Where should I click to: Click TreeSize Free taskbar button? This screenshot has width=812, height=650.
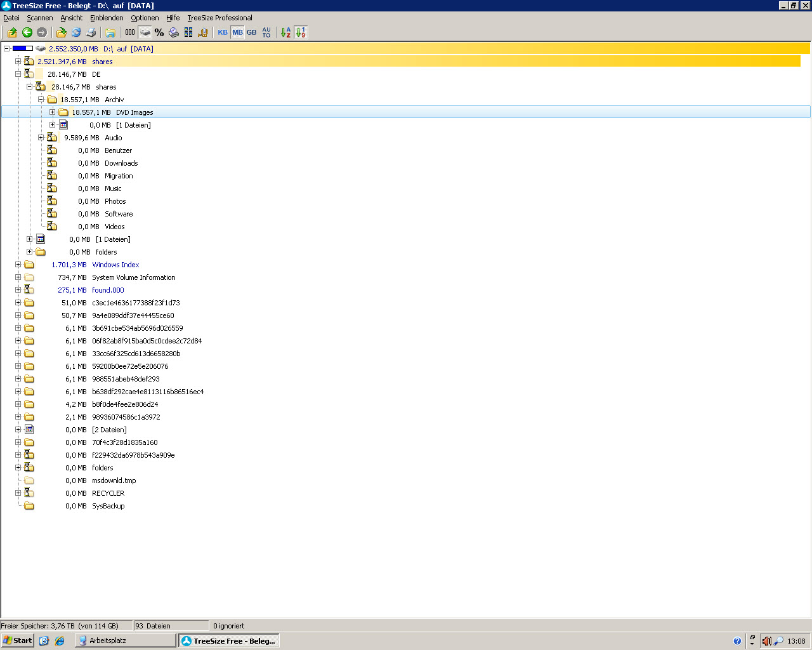tap(229, 641)
